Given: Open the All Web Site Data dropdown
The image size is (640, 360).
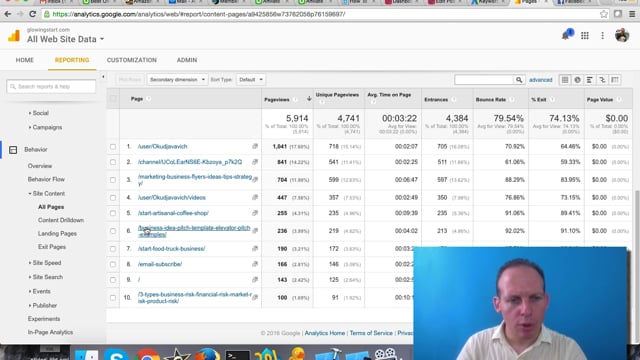Looking at the screenshot, I should point(65,39).
